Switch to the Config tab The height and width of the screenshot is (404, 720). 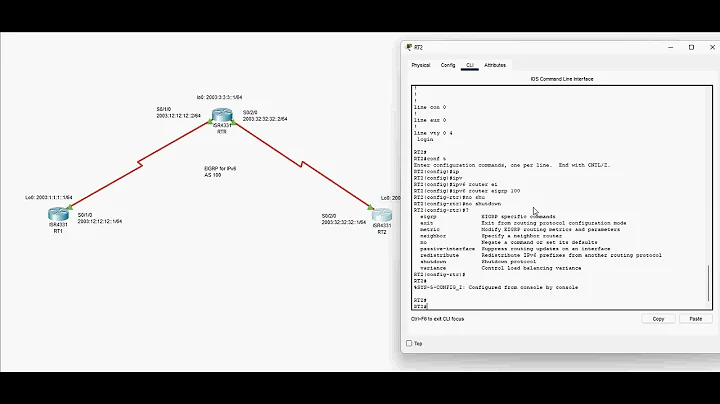[x=448, y=65]
